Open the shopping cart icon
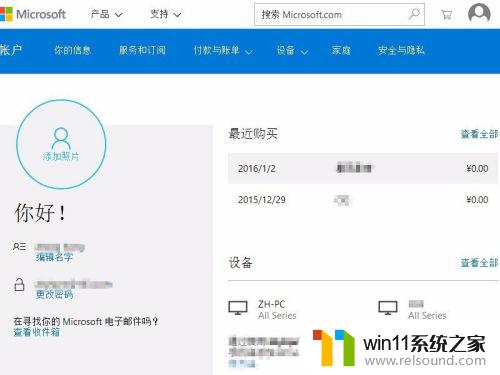 [446, 15]
